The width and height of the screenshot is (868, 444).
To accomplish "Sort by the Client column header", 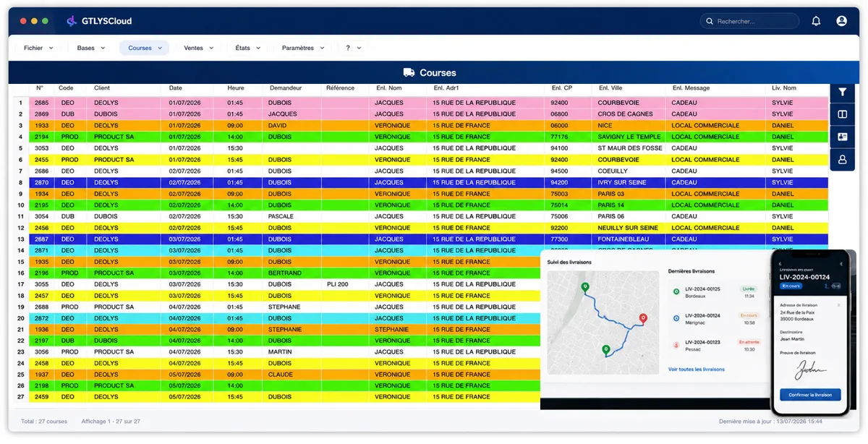I will click(x=102, y=88).
